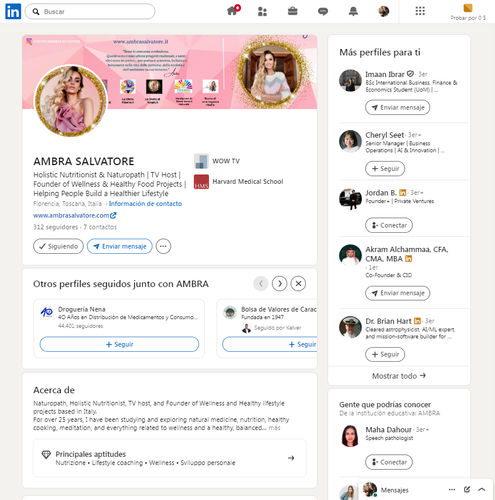495x500 pixels.
Task: Toggle the 'Siguiendo' following button
Action: pos(58,246)
